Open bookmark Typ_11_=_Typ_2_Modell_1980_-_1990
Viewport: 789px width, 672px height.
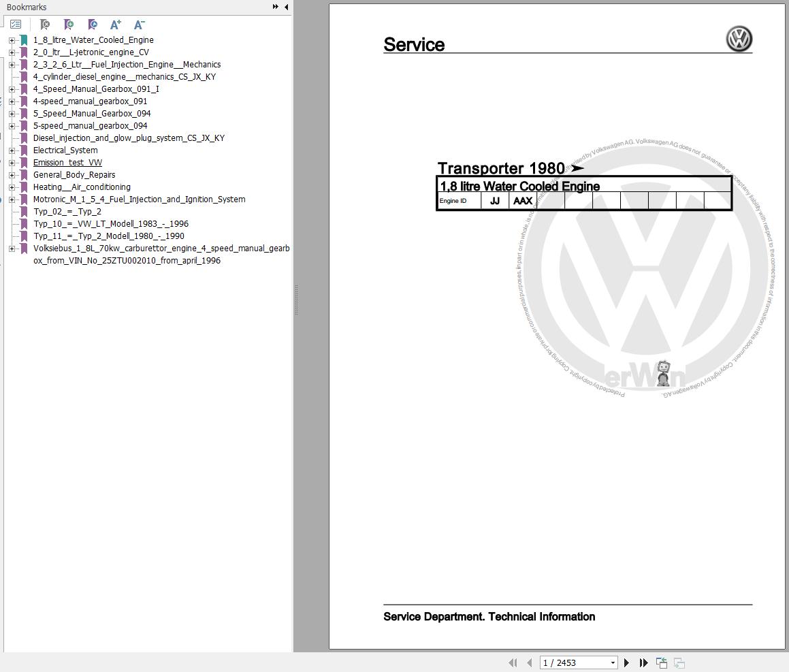click(x=109, y=236)
